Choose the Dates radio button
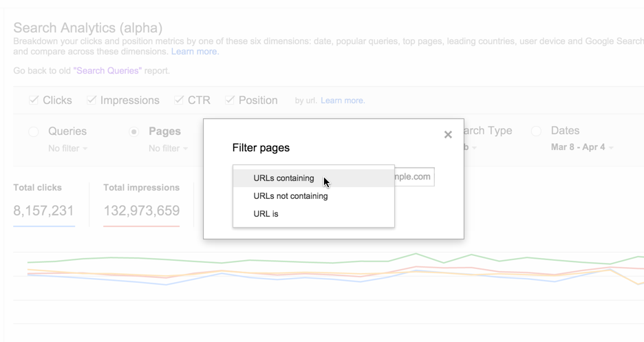Screen dimensions: 644x342 coord(537,131)
